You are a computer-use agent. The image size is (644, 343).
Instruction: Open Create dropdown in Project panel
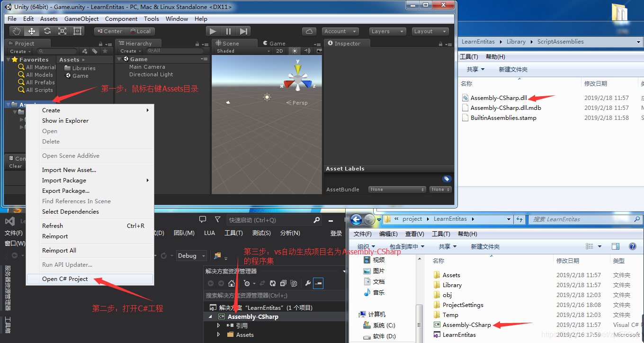coord(20,51)
